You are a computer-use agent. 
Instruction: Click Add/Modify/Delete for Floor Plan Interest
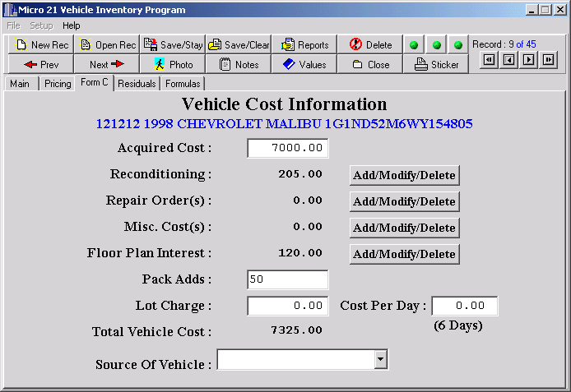(x=404, y=254)
